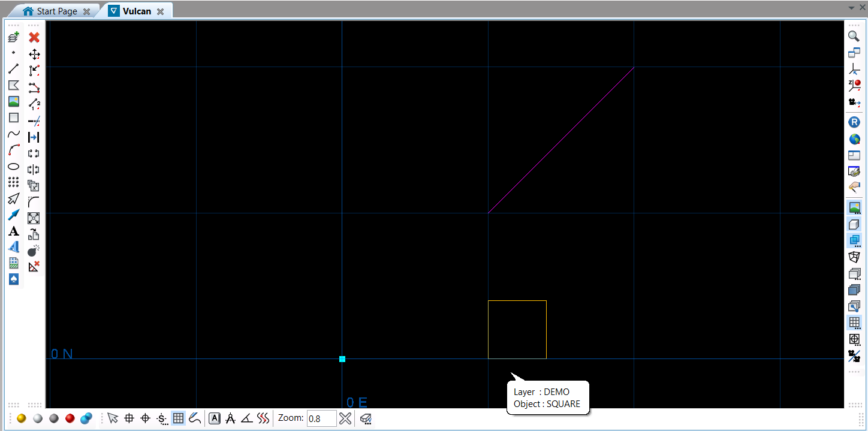
Task: Click the extend-to-boundary arrow tool
Action: [x=34, y=137]
